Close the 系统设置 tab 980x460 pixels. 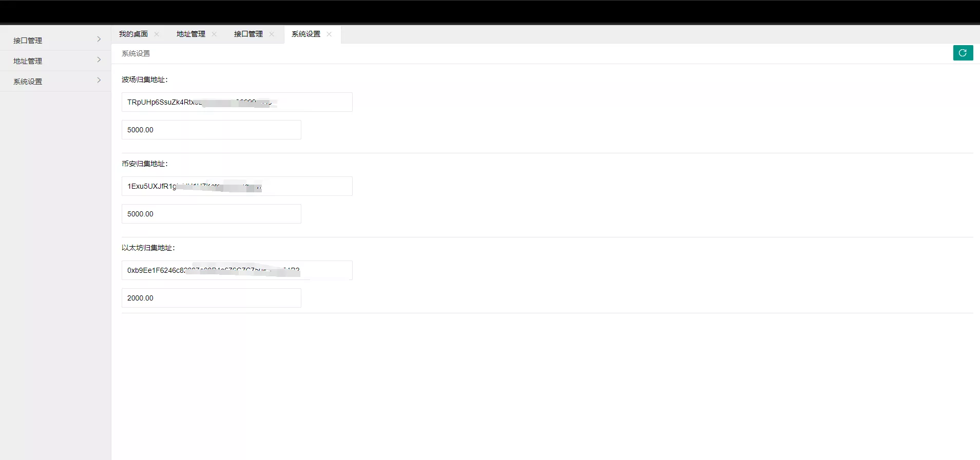[329, 34]
